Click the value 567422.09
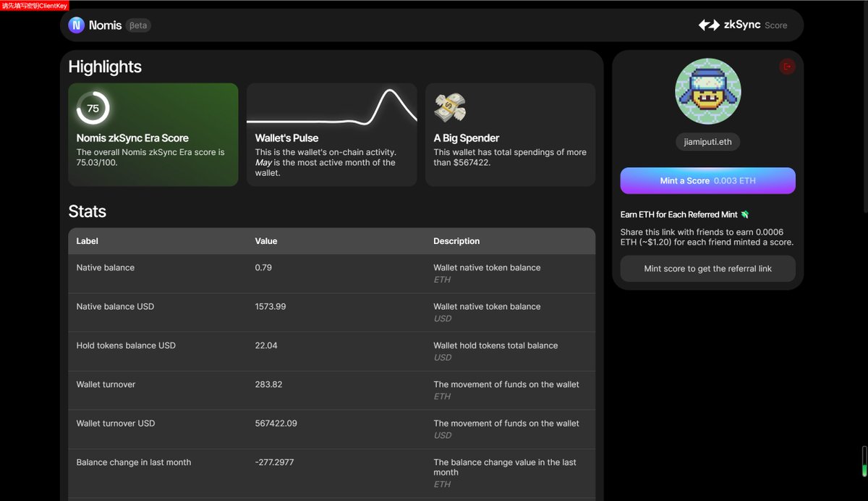 [x=276, y=424]
